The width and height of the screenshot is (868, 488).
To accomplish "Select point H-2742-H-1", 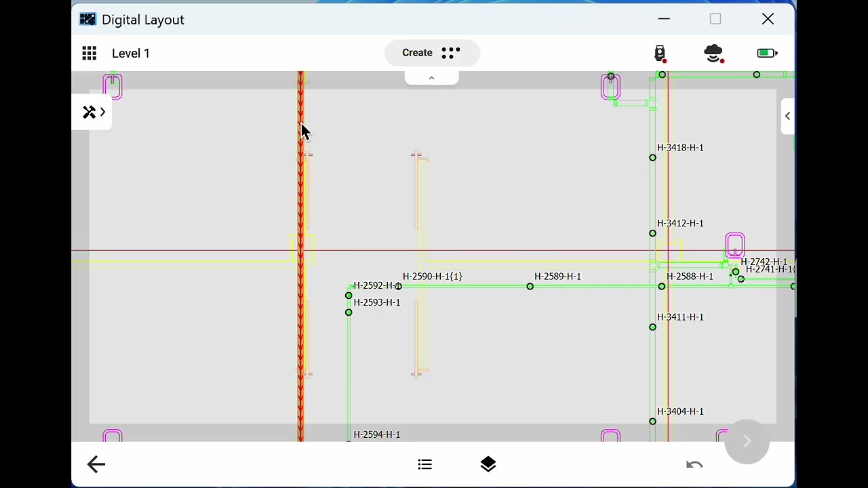I will [736, 272].
